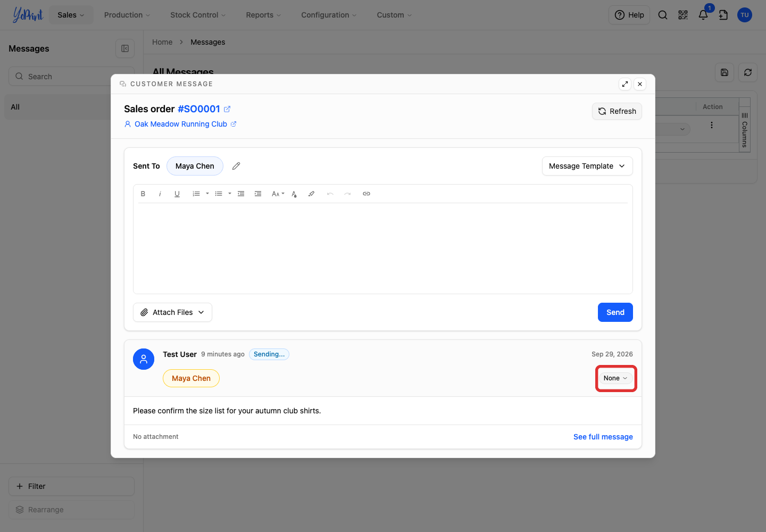Open the Reports menu
Viewport: 766px width, 532px height.
(x=263, y=15)
